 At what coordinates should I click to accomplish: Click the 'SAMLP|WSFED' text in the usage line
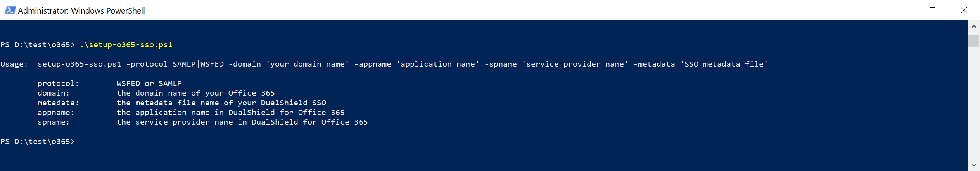(198, 64)
